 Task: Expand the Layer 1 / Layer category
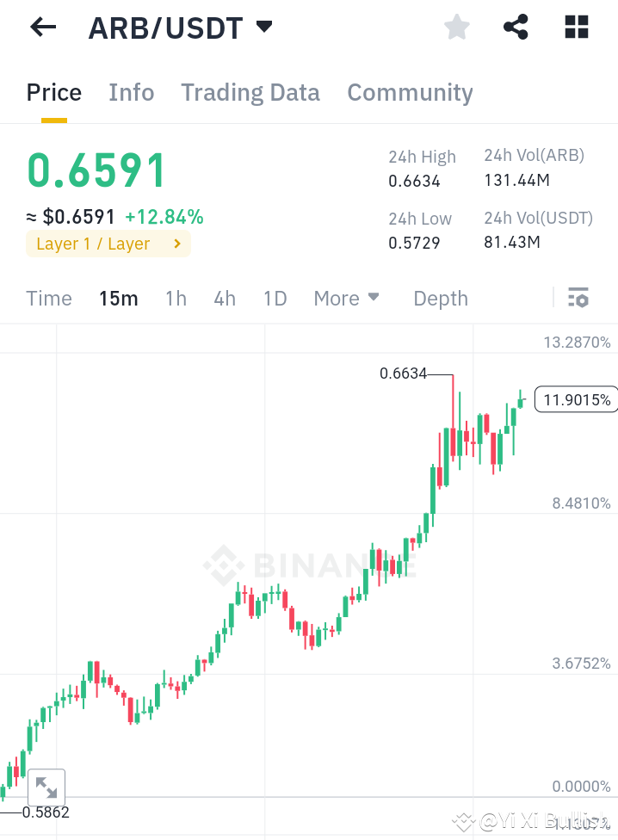[108, 244]
